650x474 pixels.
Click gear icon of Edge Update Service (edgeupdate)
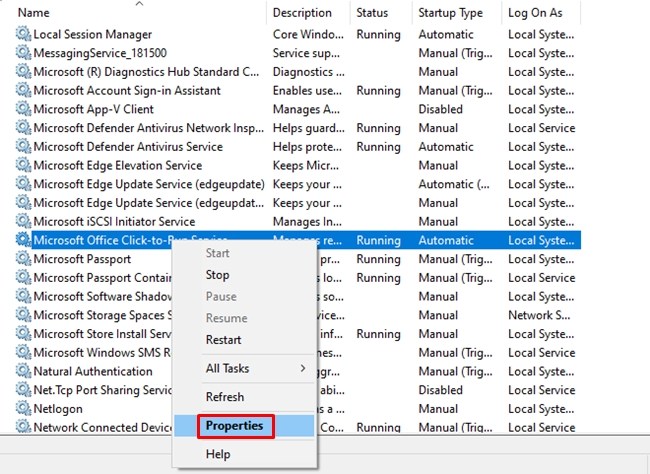[x=23, y=184]
